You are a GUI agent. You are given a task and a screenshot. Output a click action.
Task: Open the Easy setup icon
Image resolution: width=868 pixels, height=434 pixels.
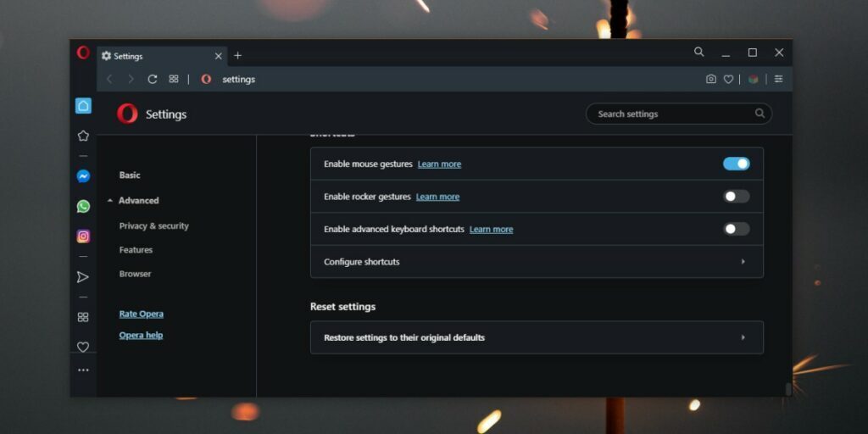[x=778, y=79]
